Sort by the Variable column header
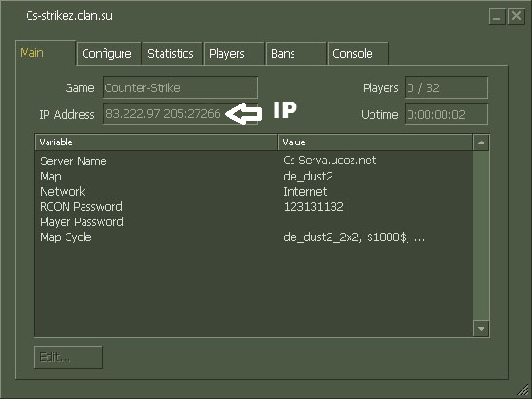The width and height of the screenshot is (532, 399). point(157,142)
